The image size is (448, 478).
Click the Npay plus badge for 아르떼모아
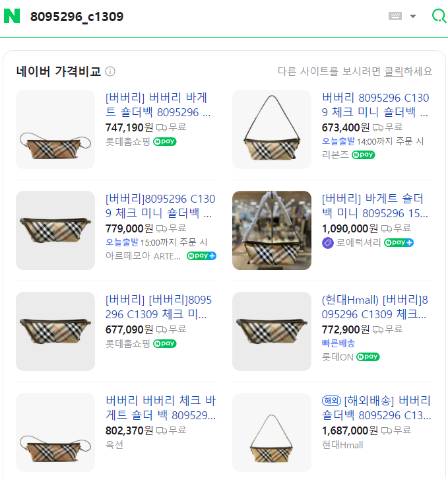point(201,256)
